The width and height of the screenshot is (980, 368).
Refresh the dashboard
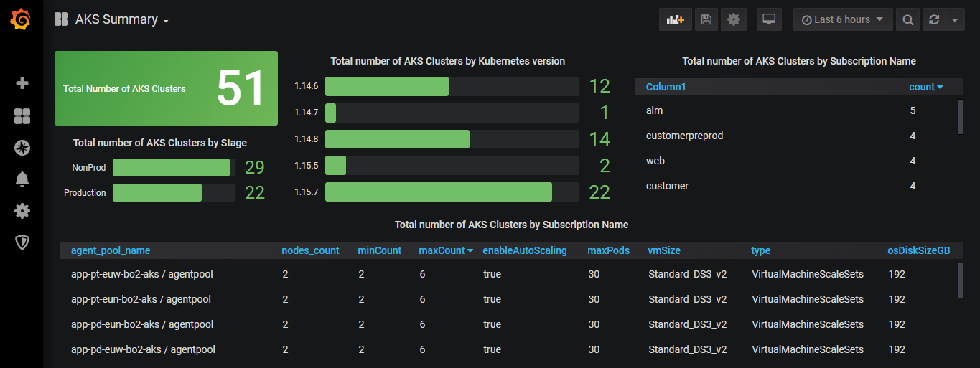934,19
